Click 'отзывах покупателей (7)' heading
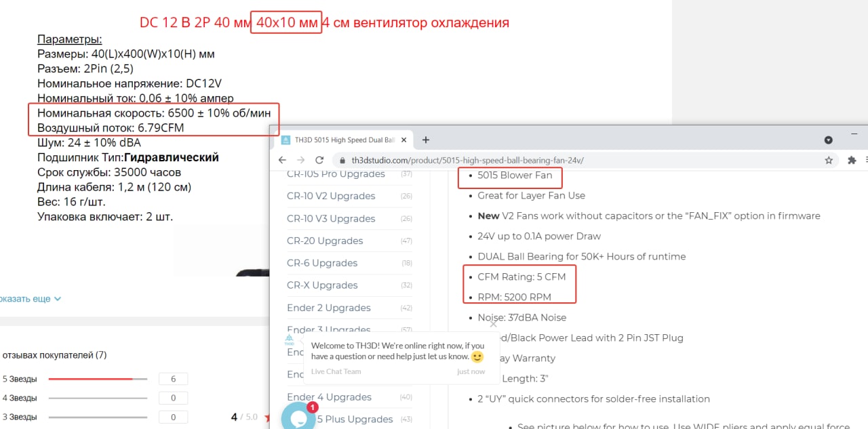The image size is (868, 429). 54,354
